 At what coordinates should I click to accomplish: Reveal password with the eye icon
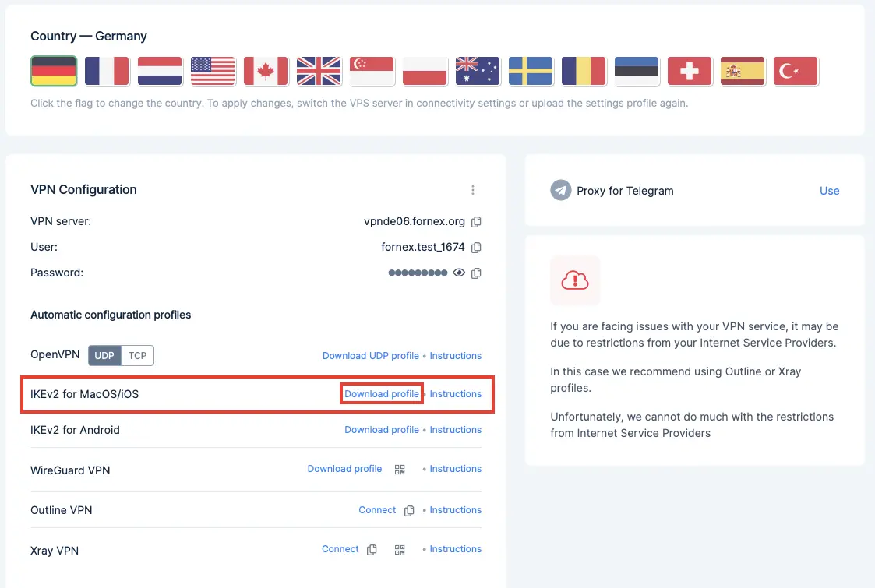point(459,273)
